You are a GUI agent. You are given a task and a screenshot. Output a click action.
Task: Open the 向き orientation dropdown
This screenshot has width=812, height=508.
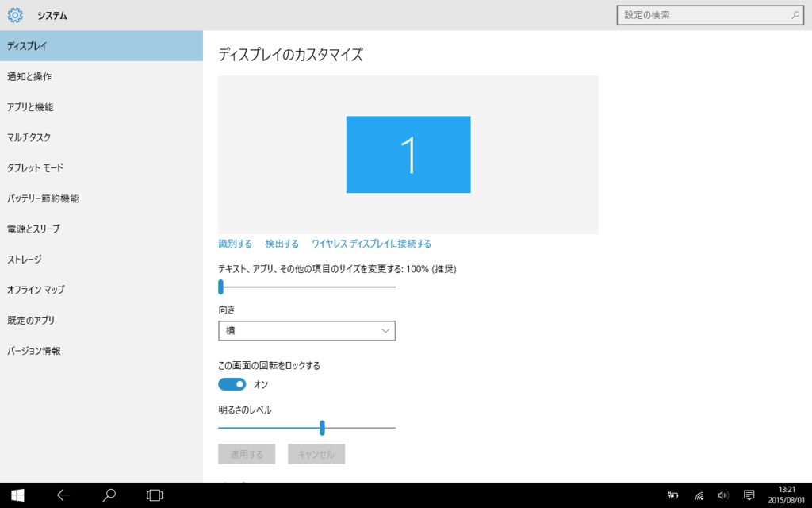coord(307,331)
